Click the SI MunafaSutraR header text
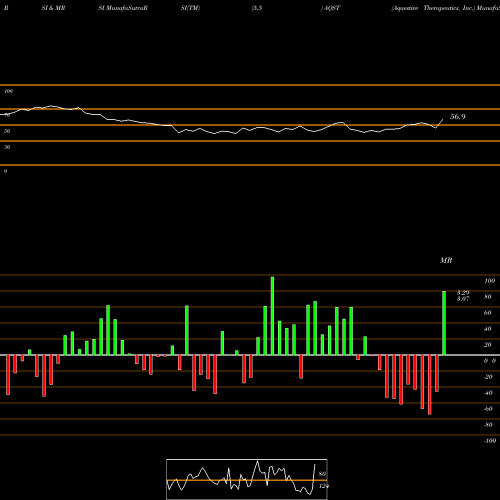Image resolution: width=500 pixels, height=500 pixels. click(123, 8)
